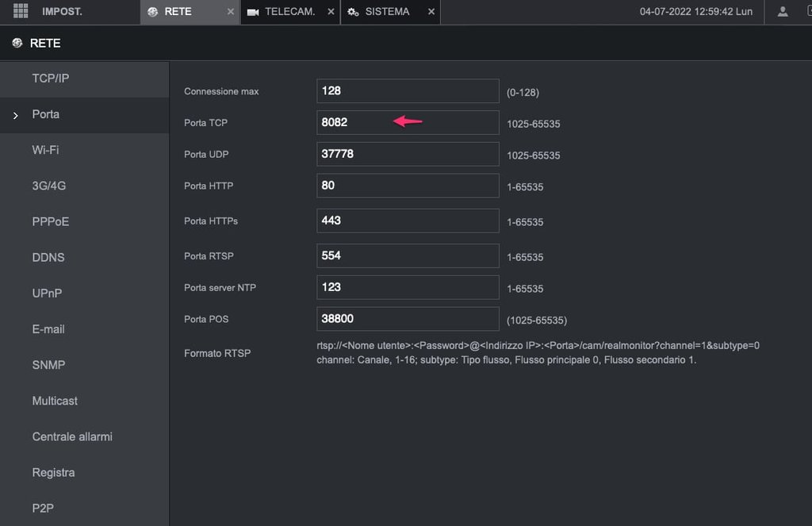Click the Connessione max label
The height and width of the screenshot is (526, 812).
click(221, 92)
